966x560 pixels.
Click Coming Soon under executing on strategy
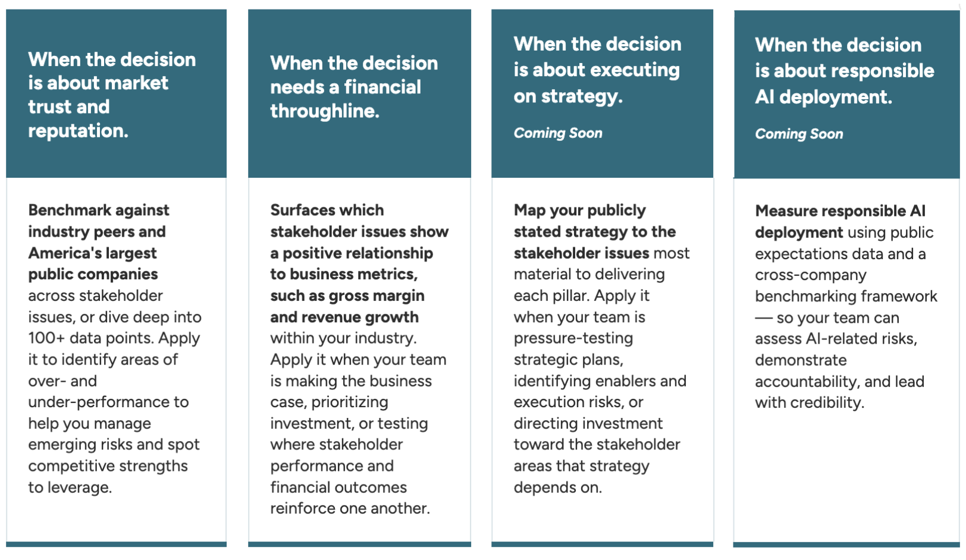click(x=558, y=133)
